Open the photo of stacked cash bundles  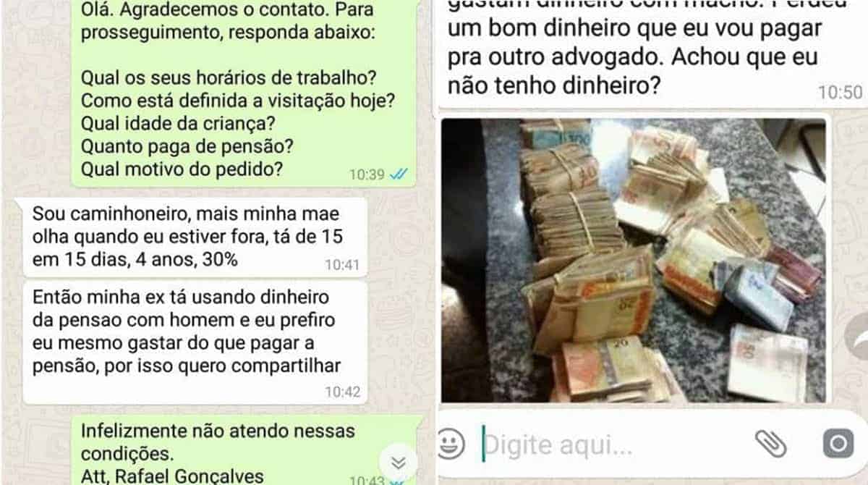click(x=633, y=260)
